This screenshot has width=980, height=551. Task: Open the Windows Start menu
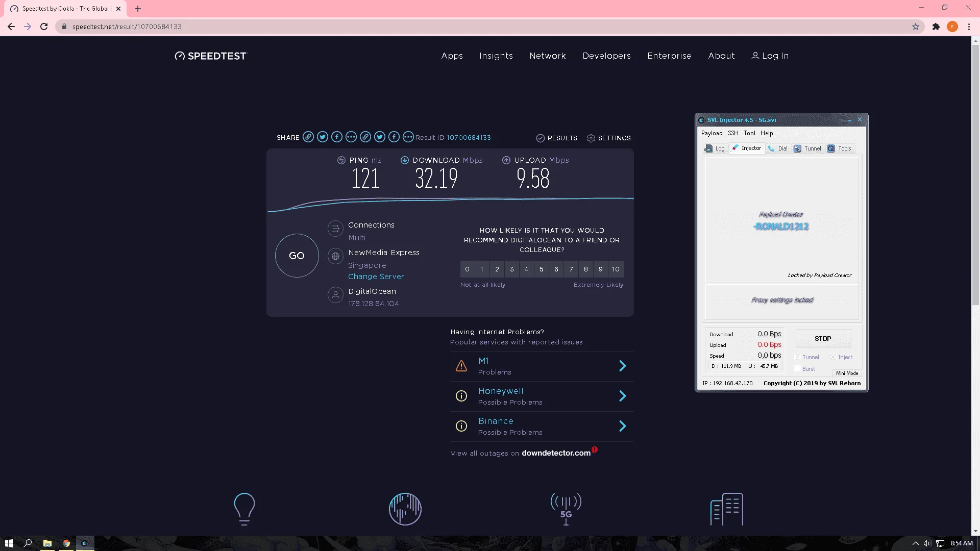(9, 543)
